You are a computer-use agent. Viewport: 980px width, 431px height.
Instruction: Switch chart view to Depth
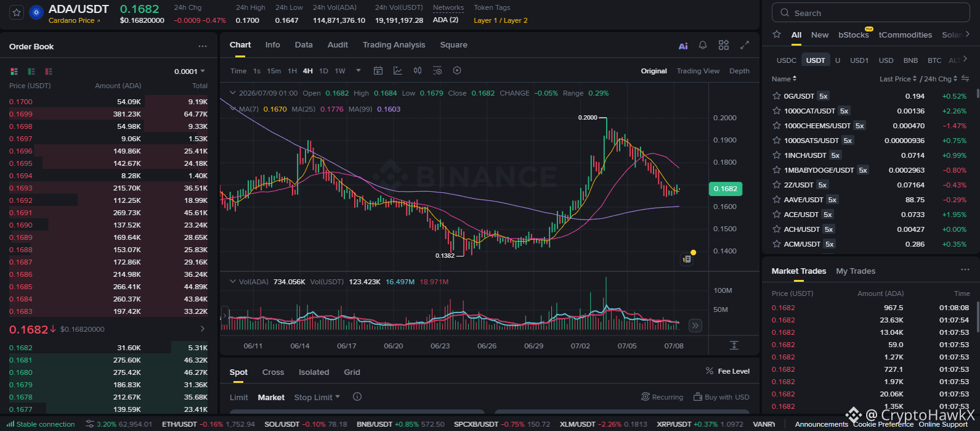[x=739, y=71]
